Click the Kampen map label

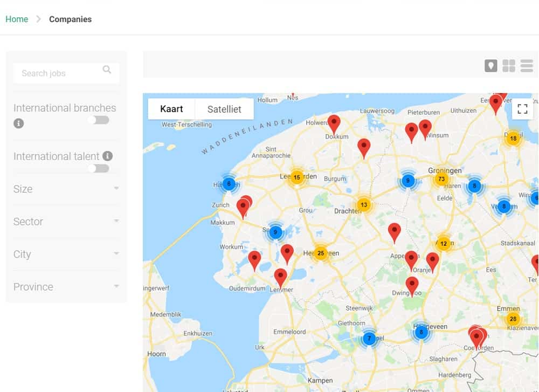(320, 381)
